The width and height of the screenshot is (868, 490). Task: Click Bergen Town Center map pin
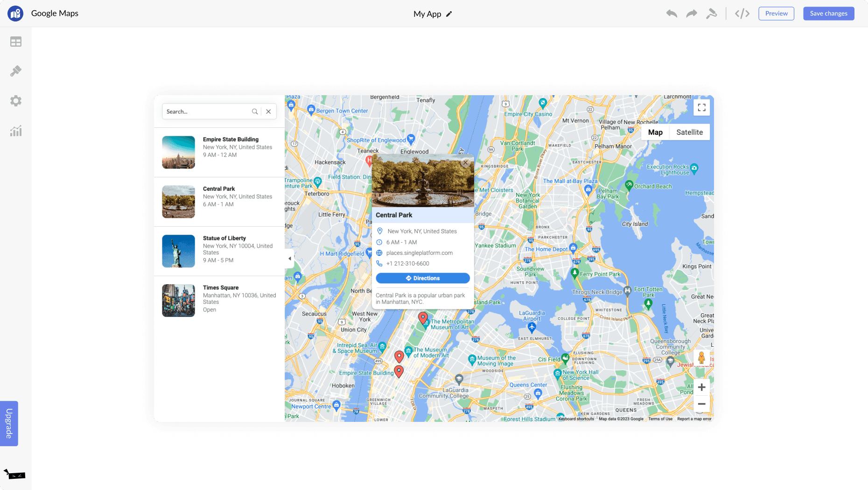click(311, 110)
